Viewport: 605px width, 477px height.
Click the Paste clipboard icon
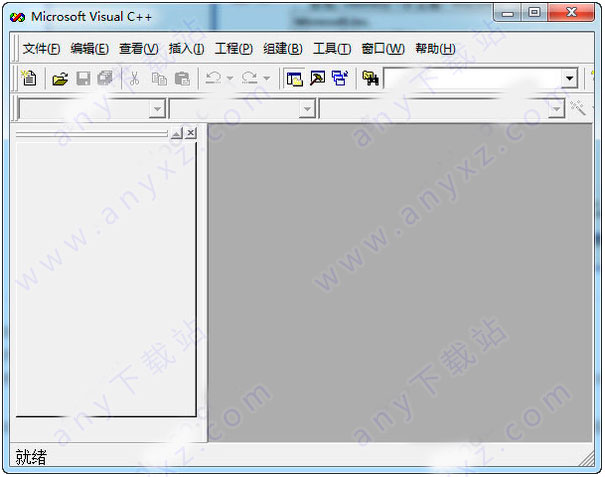[x=182, y=79]
